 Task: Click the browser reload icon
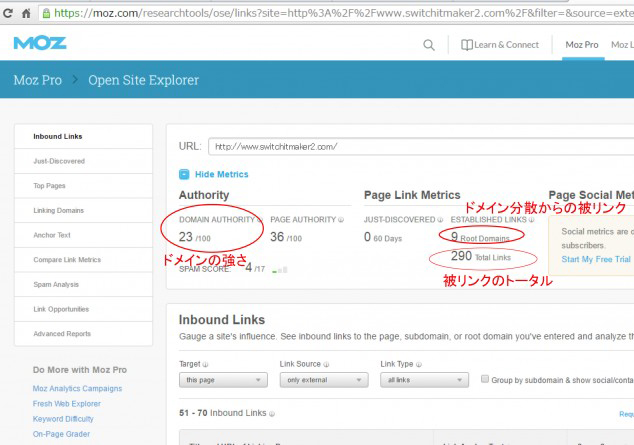(7, 13)
